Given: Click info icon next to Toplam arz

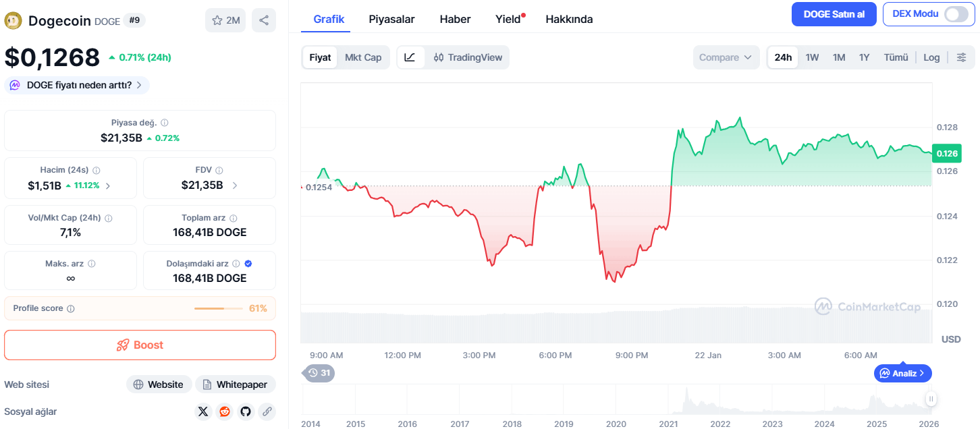Looking at the screenshot, I should [x=234, y=219].
